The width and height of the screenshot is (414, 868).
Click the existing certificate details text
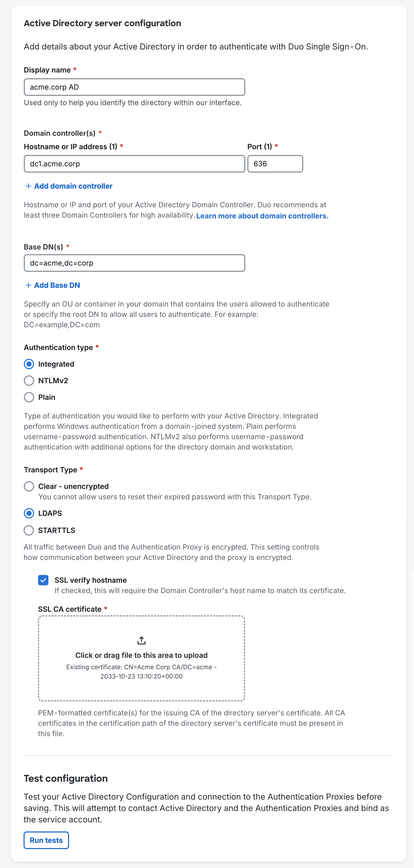(141, 672)
